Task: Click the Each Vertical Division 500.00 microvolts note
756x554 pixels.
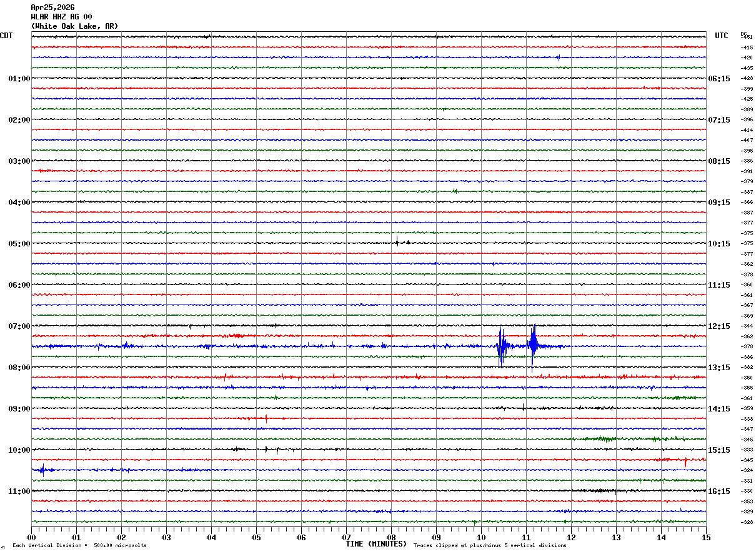Action: [x=79, y=546]
